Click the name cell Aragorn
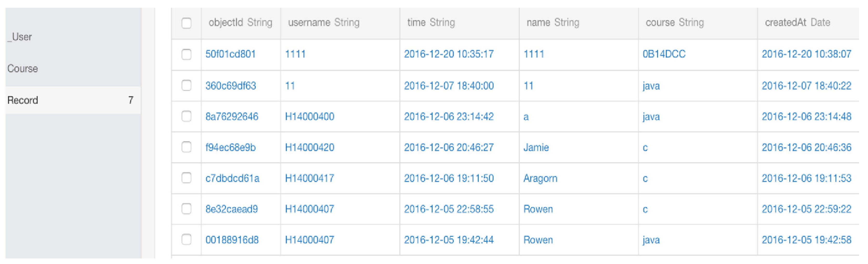 [x=540, y=178]
